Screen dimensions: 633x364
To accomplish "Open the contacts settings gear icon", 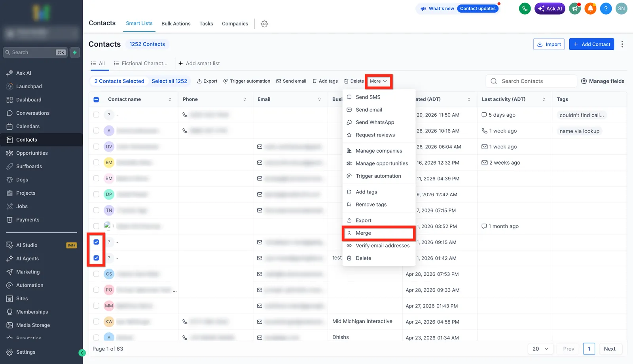I will click(264, 24).
